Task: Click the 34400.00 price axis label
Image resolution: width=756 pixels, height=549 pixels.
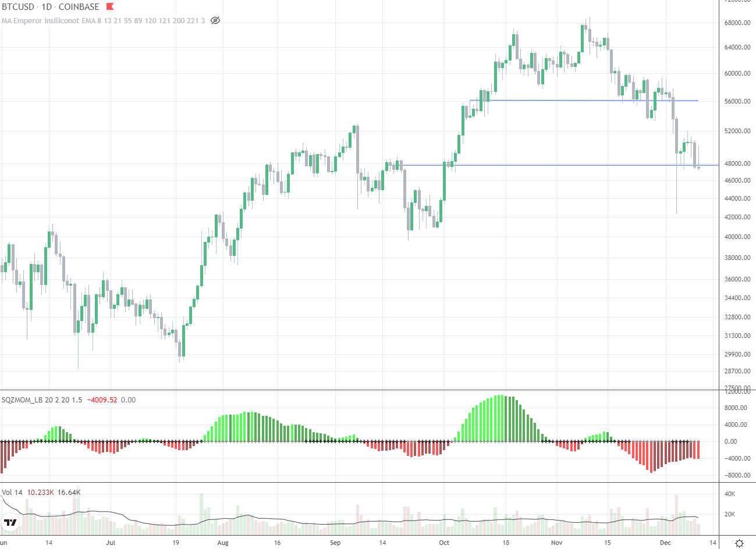Action: (x=737, y=298)
